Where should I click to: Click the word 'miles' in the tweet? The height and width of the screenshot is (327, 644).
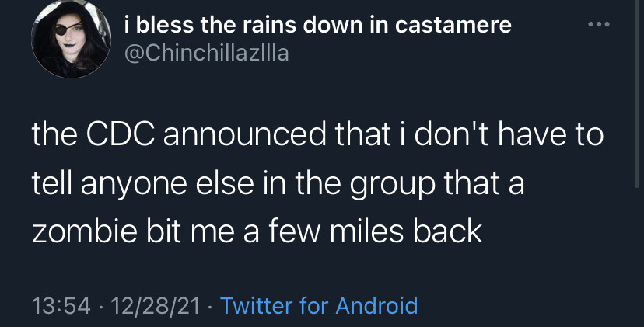tap(368, 231)
